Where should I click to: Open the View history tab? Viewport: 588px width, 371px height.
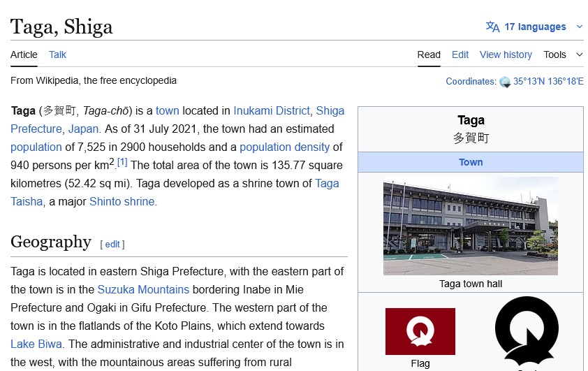tap(506, 54)
